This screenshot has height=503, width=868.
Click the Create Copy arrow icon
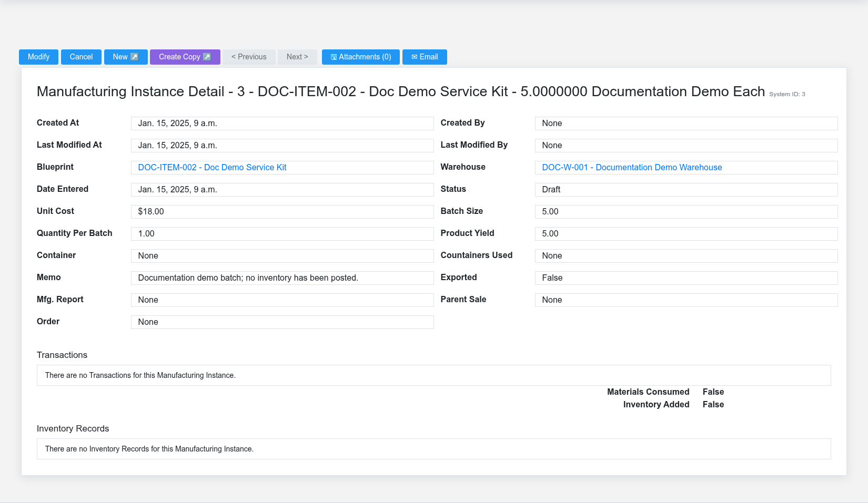point(207,57)
